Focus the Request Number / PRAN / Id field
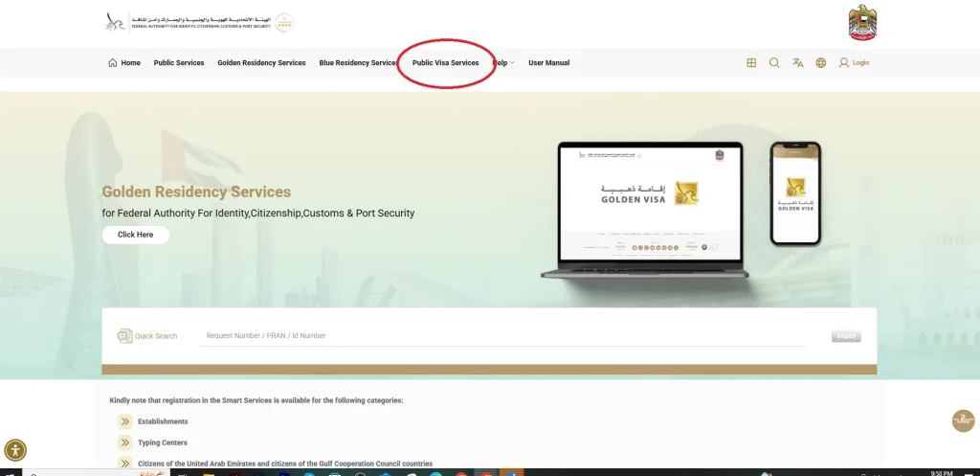This screenshot has width=980, height=476. (502, 336)
